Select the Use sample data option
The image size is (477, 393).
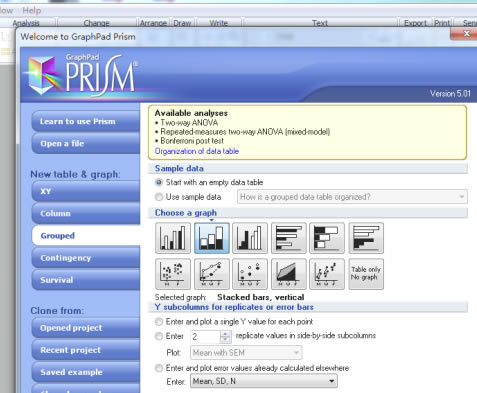(x=159, y=197)
